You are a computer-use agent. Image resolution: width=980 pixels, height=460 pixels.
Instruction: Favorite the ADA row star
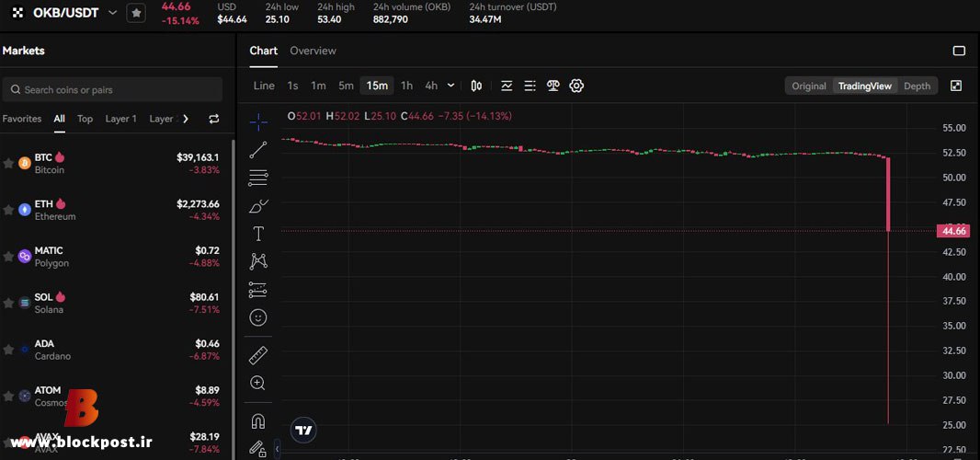click(x=8, y=350)
